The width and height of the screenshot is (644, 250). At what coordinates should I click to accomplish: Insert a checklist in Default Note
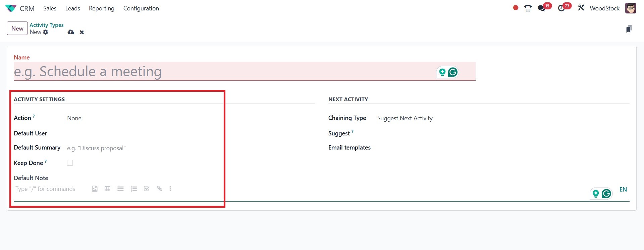[x=147, y=189]
